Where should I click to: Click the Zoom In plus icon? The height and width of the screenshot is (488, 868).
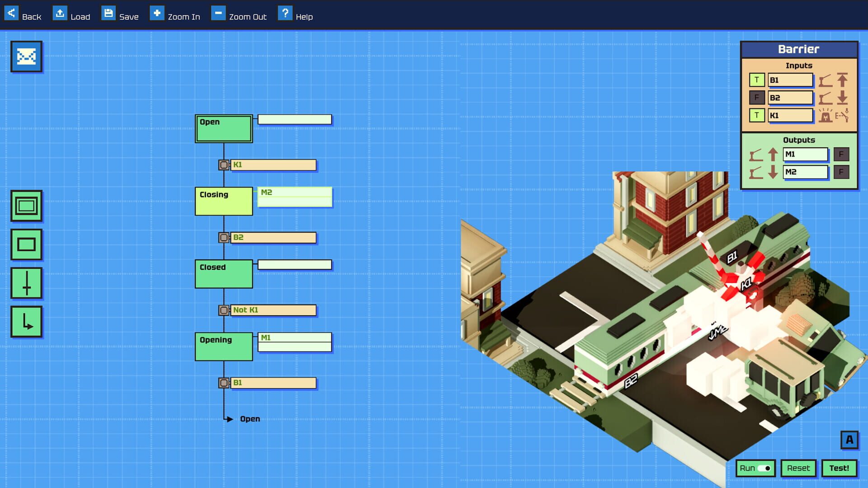click(x=157, y=13)
